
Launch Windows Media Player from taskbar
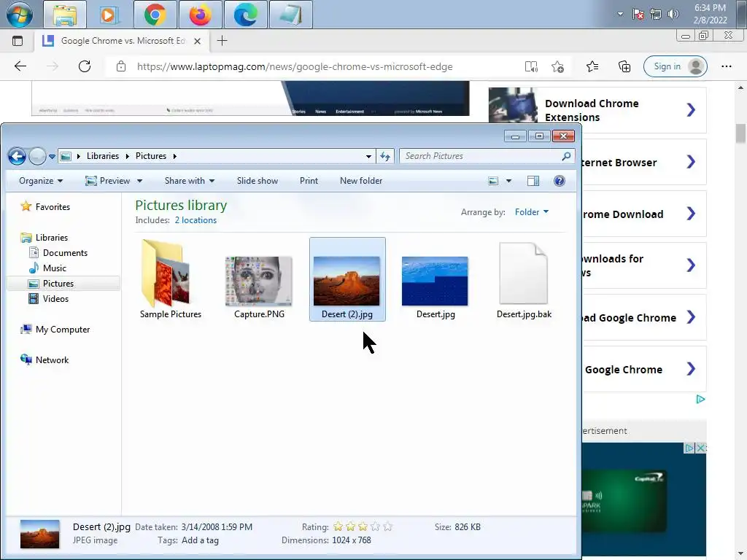[x=109, y=15]
